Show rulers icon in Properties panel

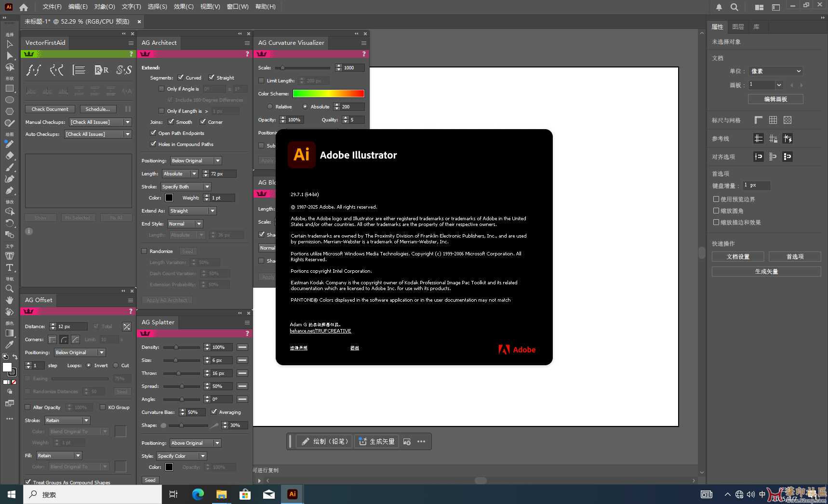tap(758, 120)
